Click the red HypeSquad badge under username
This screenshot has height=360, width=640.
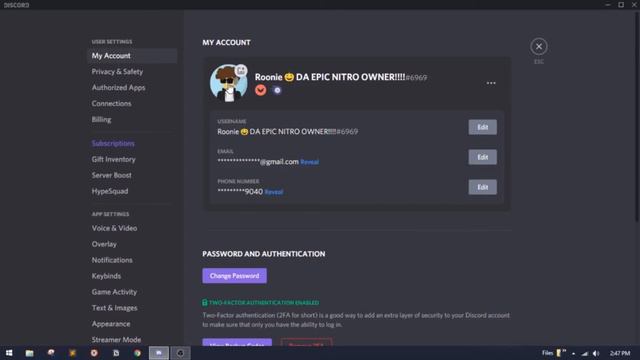tap(260, 90)
